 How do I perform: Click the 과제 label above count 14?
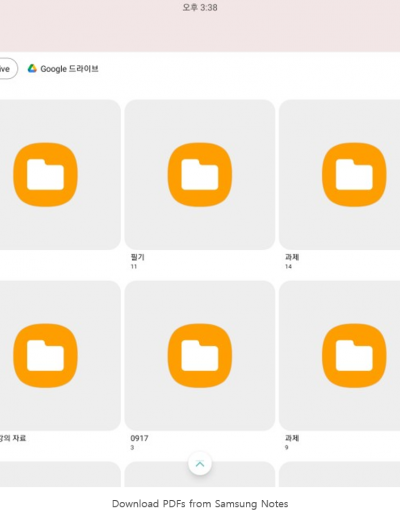(292, 257)
